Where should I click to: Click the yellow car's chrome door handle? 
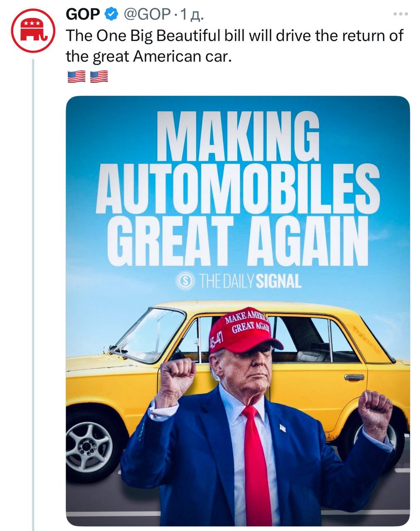[x=354, y=377]
